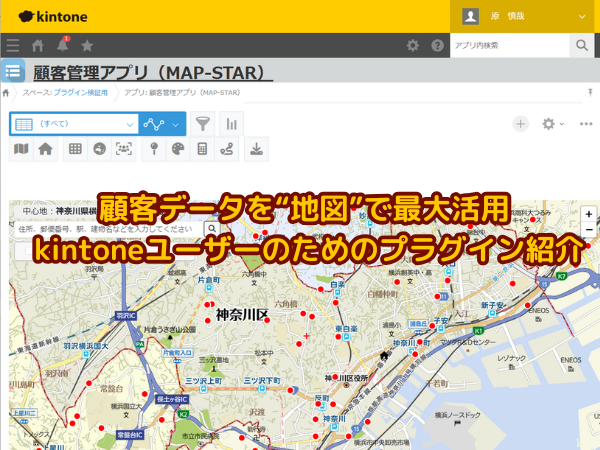This screenshot has width=600, height=450.
Task: Zoom in the map with plus
Action: tap(589, 214)
